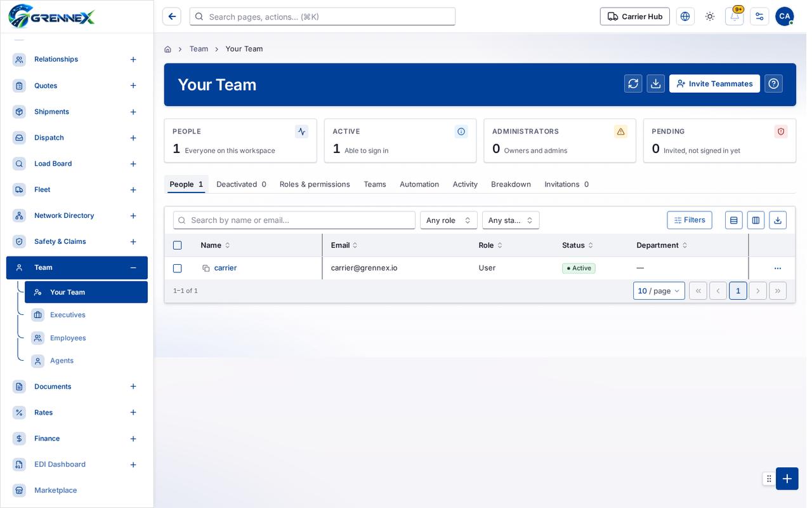The width and height of the screenshot is (812, 508).
Task: Open the Any role filter dropdown
Action: tap(449, 220)
